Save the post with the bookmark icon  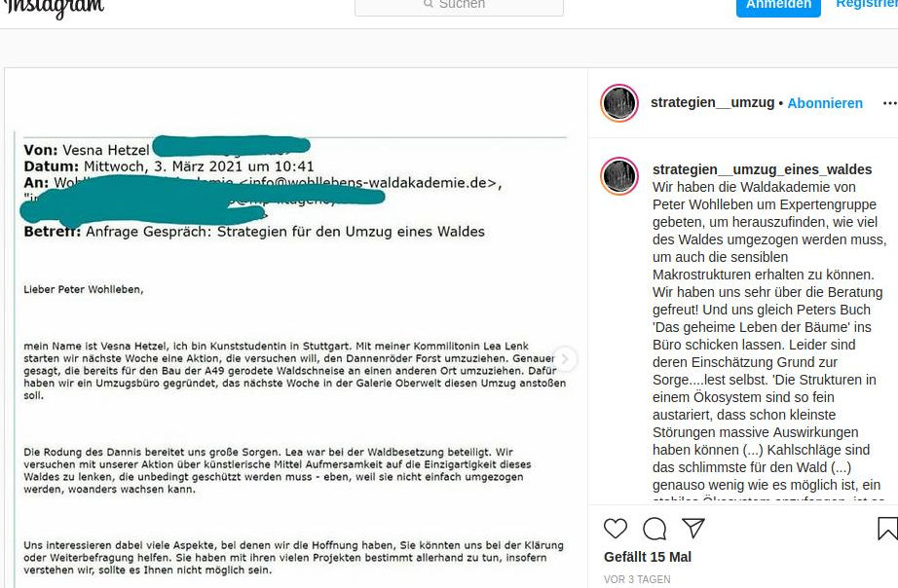pyautogui.click(x=887, y=529)
